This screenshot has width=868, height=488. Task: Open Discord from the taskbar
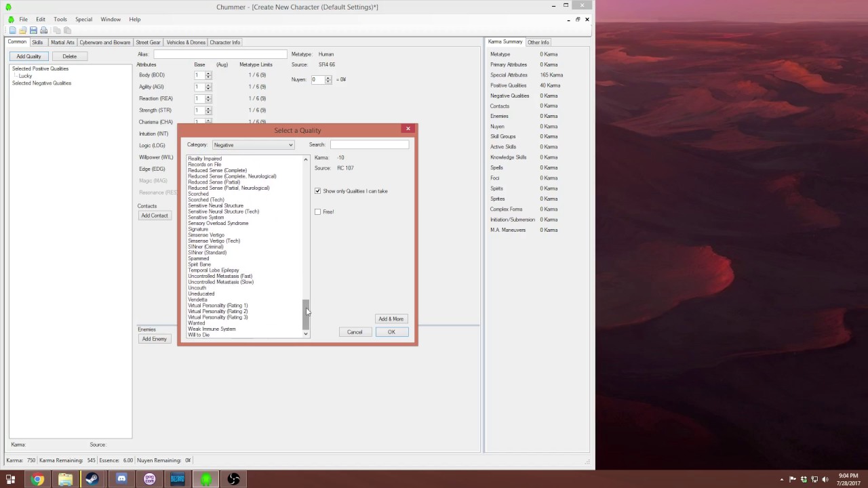(x=121, y=479)
